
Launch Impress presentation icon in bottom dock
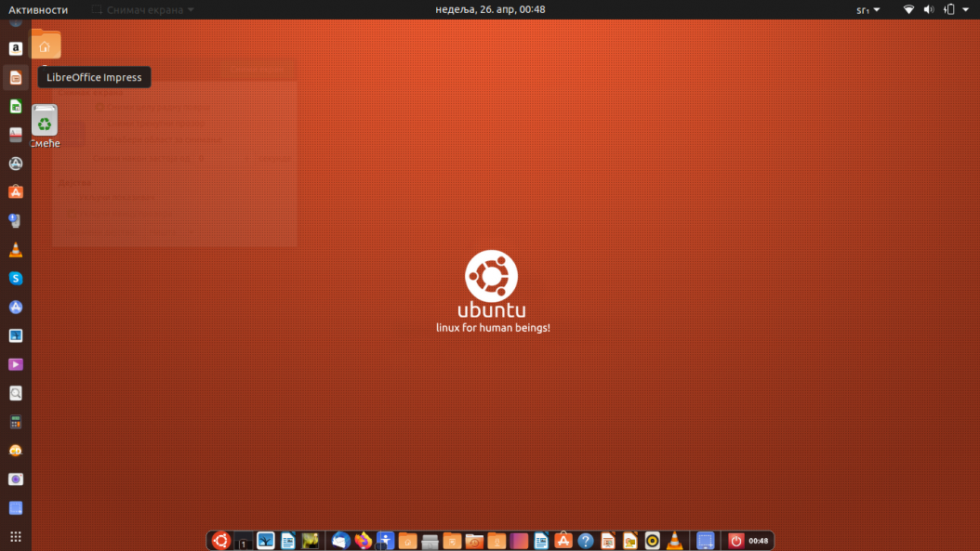click(607, 541)
